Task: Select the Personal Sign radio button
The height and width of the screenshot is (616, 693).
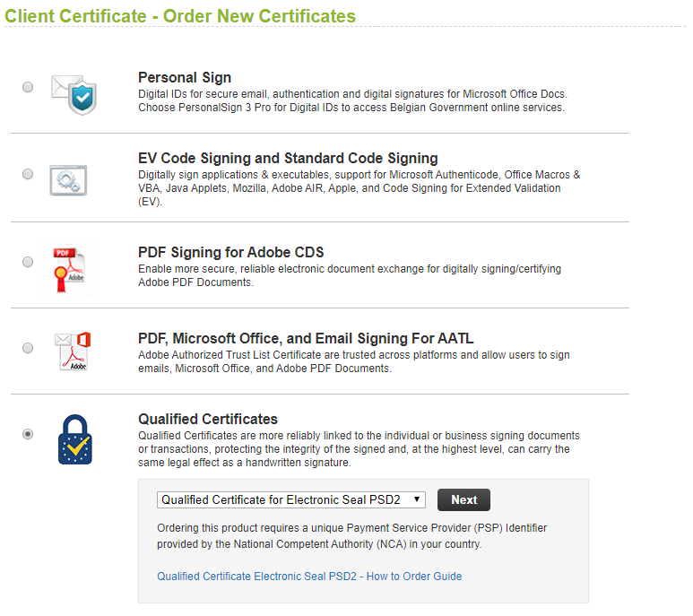Action: pyautogui.click(x=28, y=87)
